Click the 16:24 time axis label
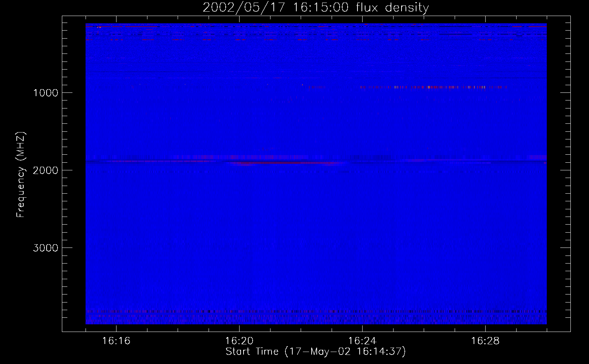 click(x=362, y=341)
